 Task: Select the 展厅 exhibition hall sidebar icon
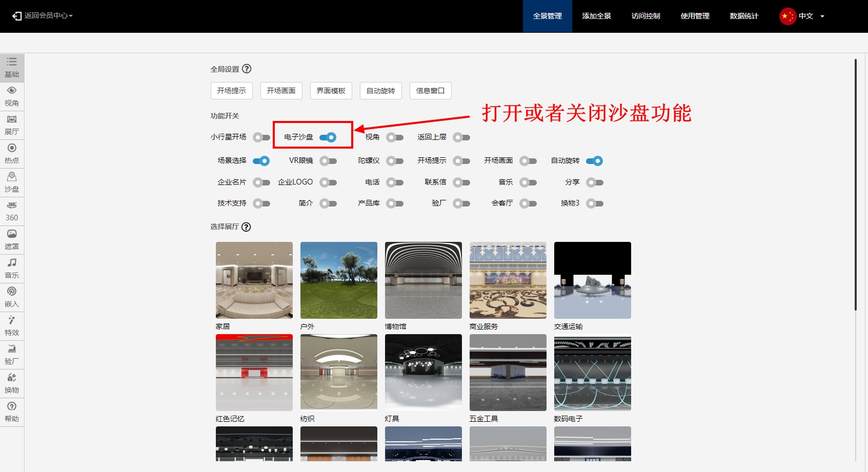click(12, 125)
